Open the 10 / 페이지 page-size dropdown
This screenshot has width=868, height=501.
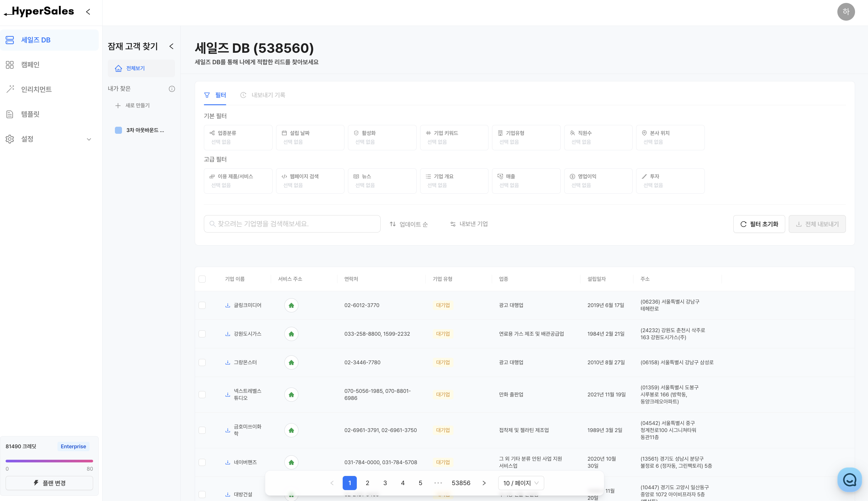[520, 483]
